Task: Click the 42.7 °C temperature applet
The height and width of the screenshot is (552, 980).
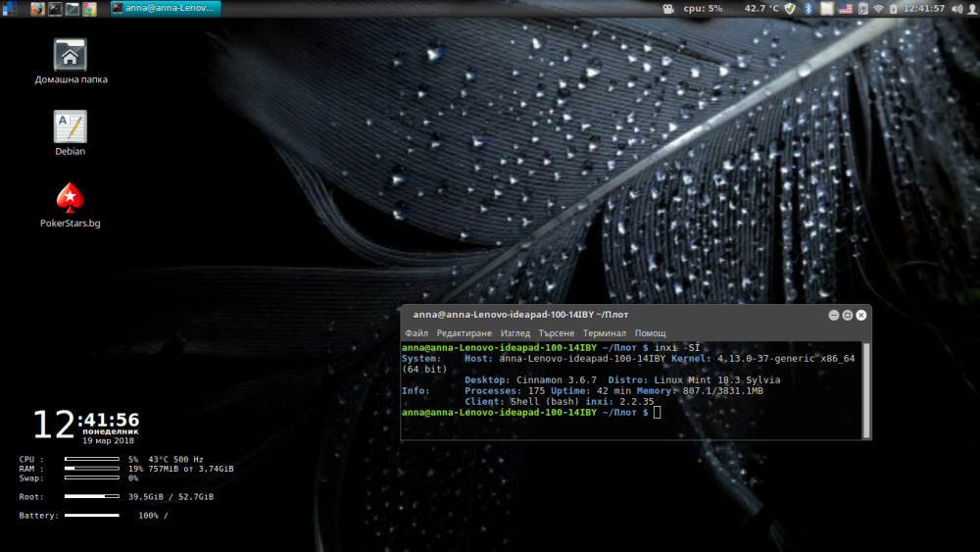Action: point(761,9)
